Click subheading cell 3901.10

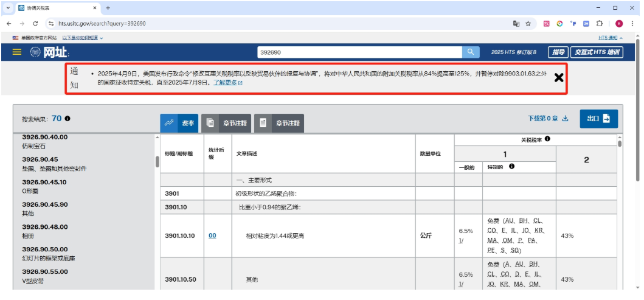click(x=182, y=207)
